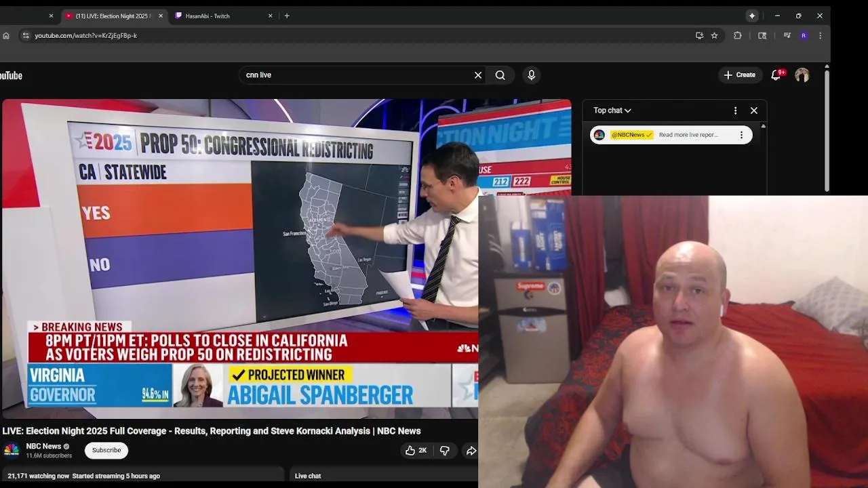Click the page vertical scrollbar
Screen dimensions: 868x488
pyautogui.click(x=827, y=130)
